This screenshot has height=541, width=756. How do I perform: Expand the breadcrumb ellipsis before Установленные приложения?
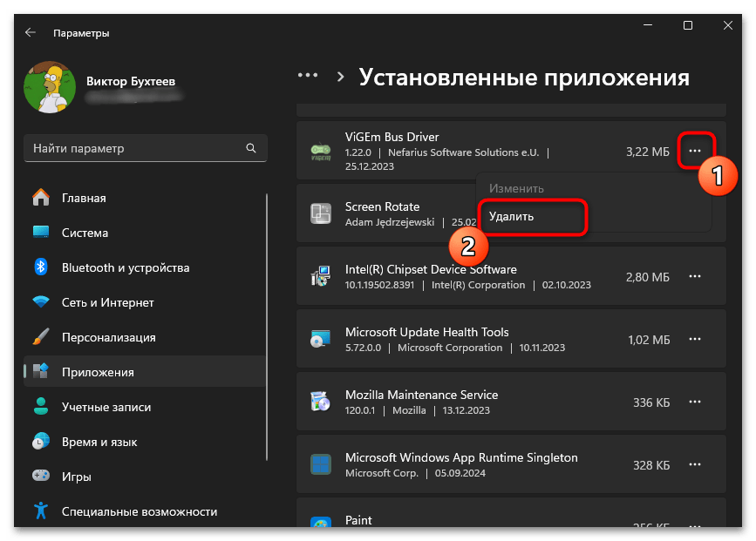(x=308, y=76)
